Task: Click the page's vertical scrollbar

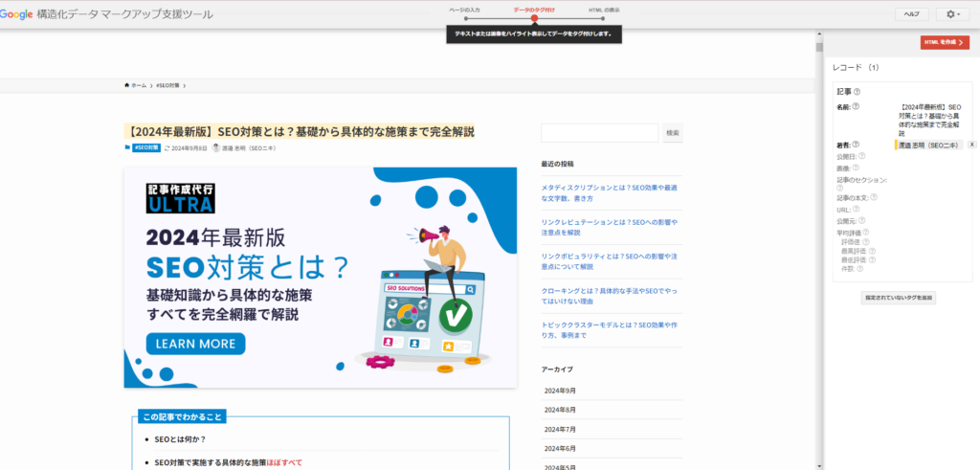Action: [819, 250]
